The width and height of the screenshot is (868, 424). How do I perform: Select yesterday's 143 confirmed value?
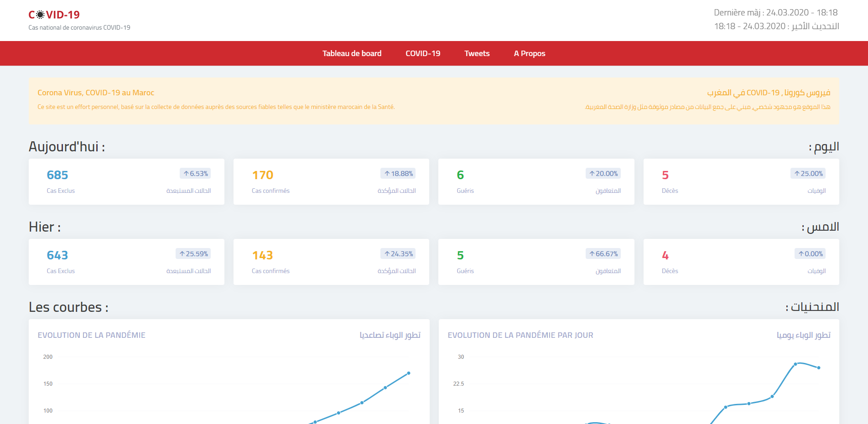click(263, 255)
